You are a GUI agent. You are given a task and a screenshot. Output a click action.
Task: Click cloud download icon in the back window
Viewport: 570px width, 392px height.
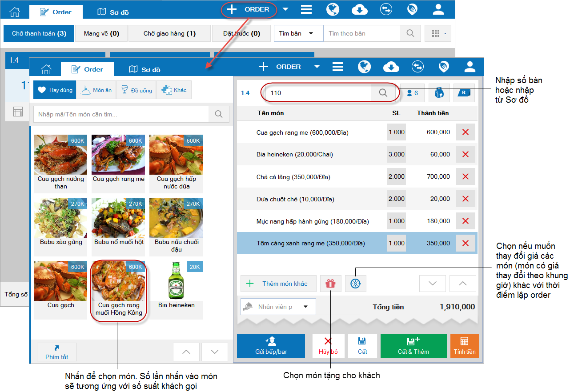359,9
